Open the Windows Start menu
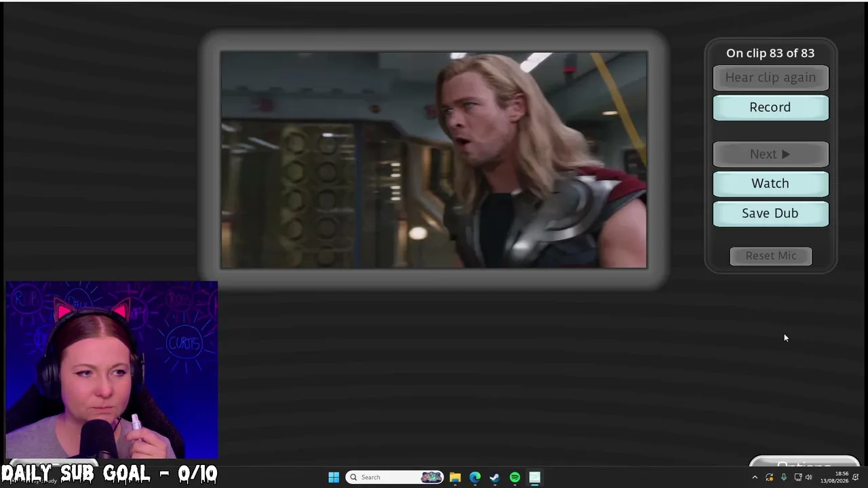This screenshot has height=488, width=868. click(334, 477)
